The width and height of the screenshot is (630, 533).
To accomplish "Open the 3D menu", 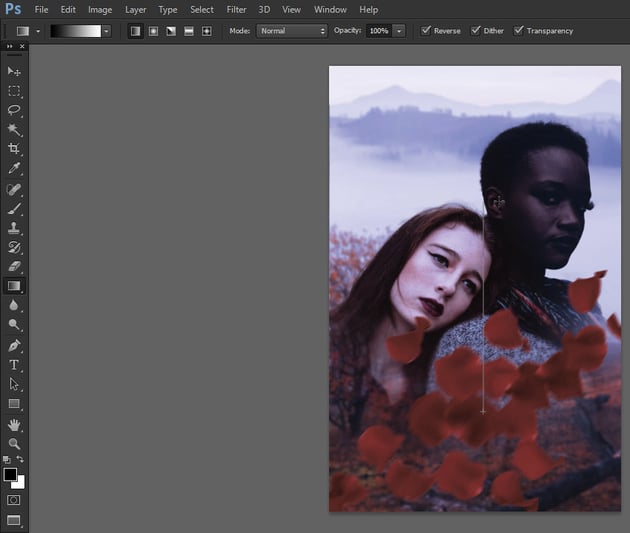I will click(264, 10).
